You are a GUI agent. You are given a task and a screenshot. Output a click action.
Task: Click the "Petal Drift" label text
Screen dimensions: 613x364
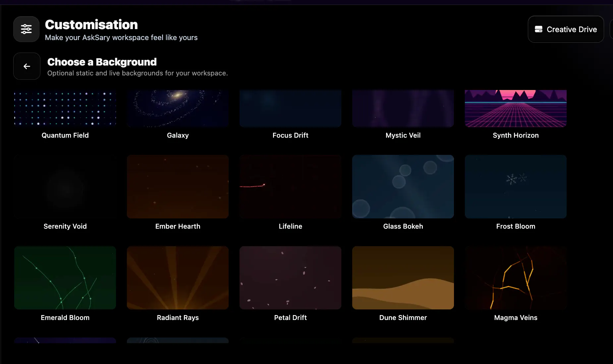[291, 318]
